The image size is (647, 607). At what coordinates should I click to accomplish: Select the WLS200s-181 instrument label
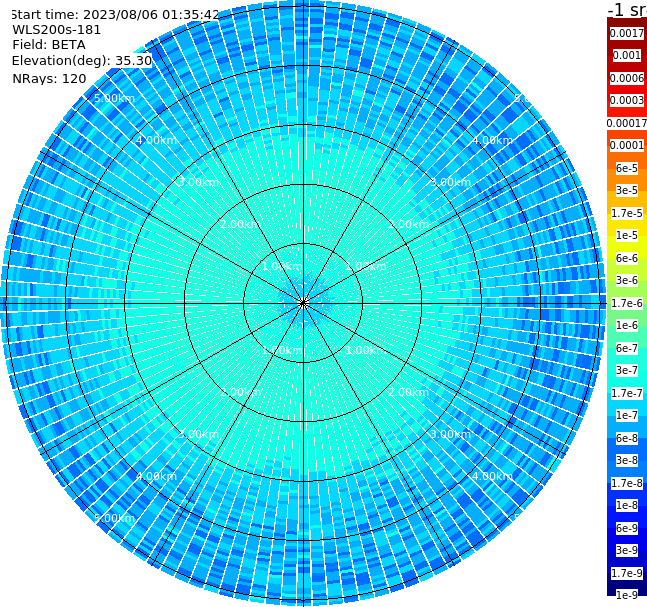57,30
